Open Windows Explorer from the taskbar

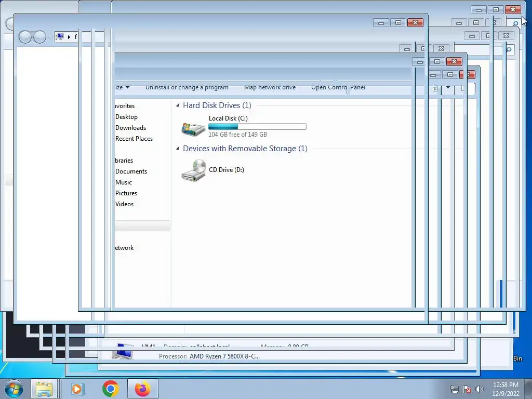[x=44, y=389]
